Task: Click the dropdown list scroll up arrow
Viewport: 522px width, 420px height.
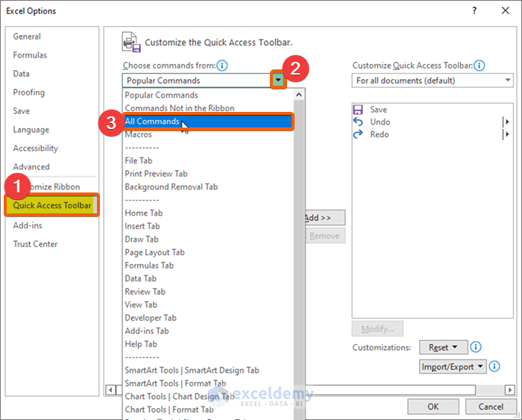Action: (x=299, y=95)
